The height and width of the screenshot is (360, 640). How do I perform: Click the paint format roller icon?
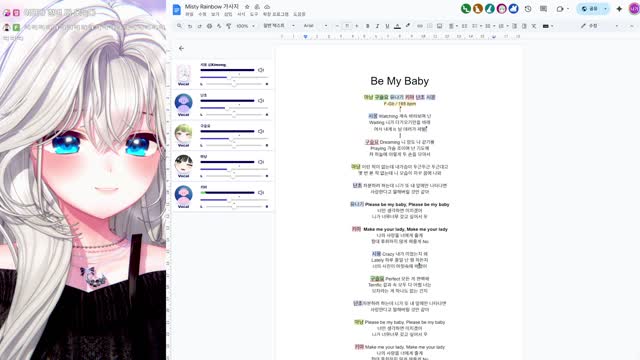click(x=229, y=26)
